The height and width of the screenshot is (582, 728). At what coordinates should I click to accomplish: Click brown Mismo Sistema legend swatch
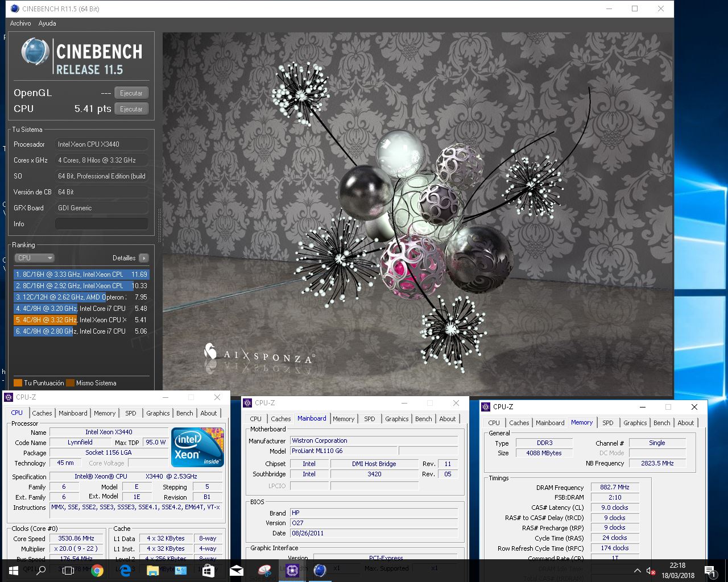pyautogui.click(x=70, y=383)
